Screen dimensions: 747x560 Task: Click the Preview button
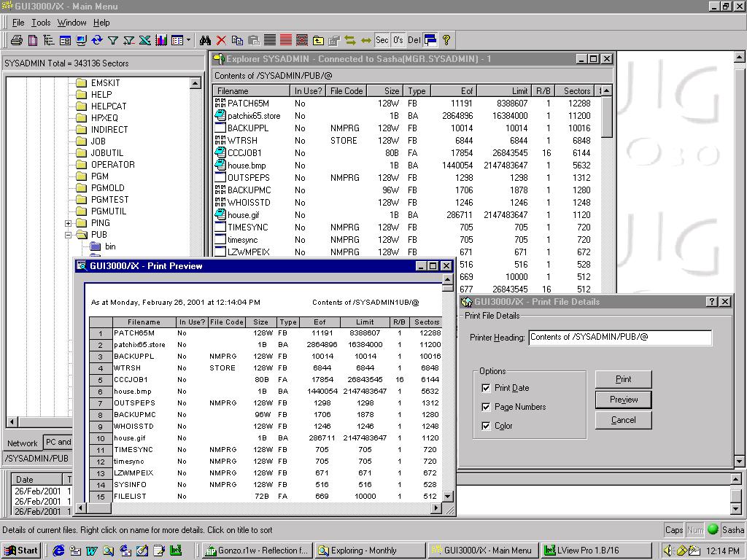point(623,400)
